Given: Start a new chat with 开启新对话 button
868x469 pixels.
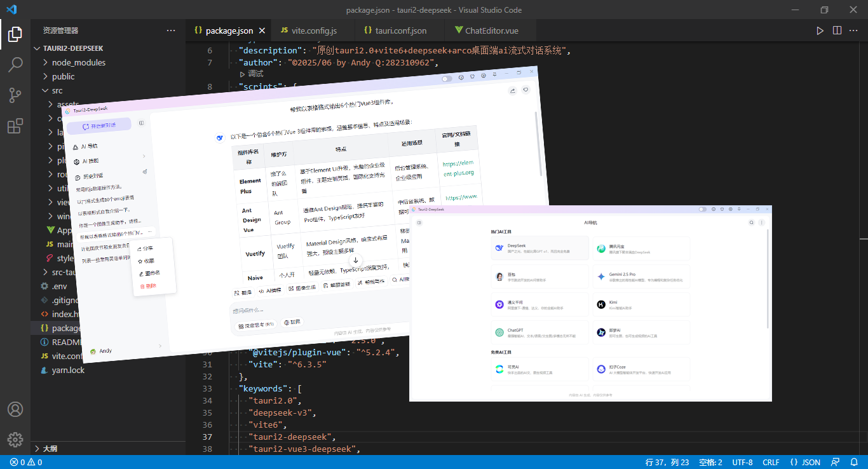Looking at the screenshot, I should pos(98,126).
